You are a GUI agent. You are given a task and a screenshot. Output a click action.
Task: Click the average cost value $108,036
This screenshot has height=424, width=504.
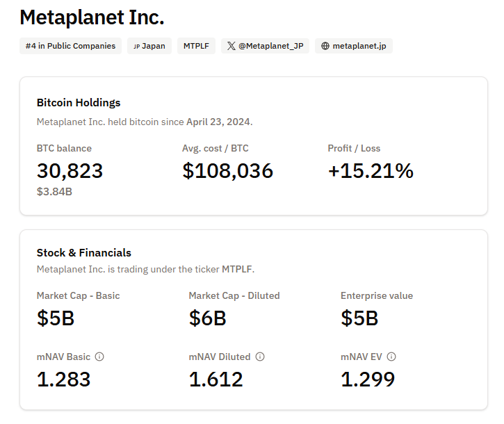click(227, 170)
